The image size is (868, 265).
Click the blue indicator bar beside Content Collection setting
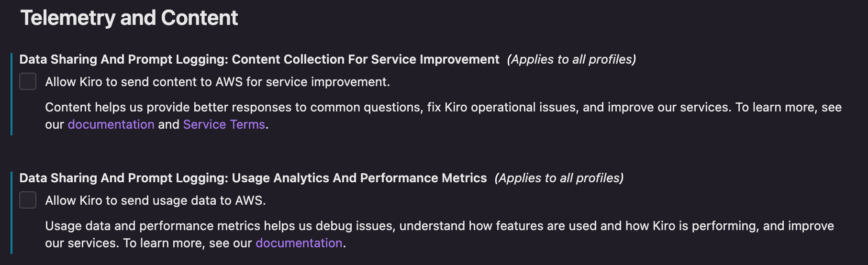click(x=11, y=94)
